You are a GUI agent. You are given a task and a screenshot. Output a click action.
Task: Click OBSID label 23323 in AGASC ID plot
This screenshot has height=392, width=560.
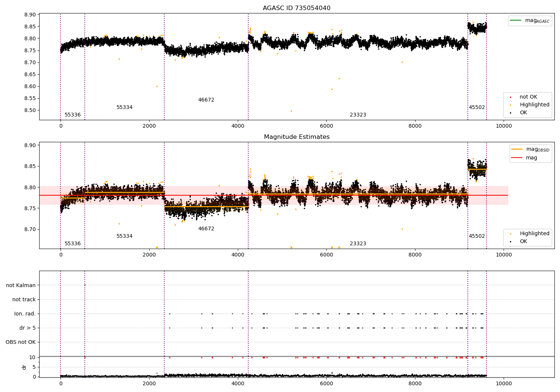(x=358, y=115)
